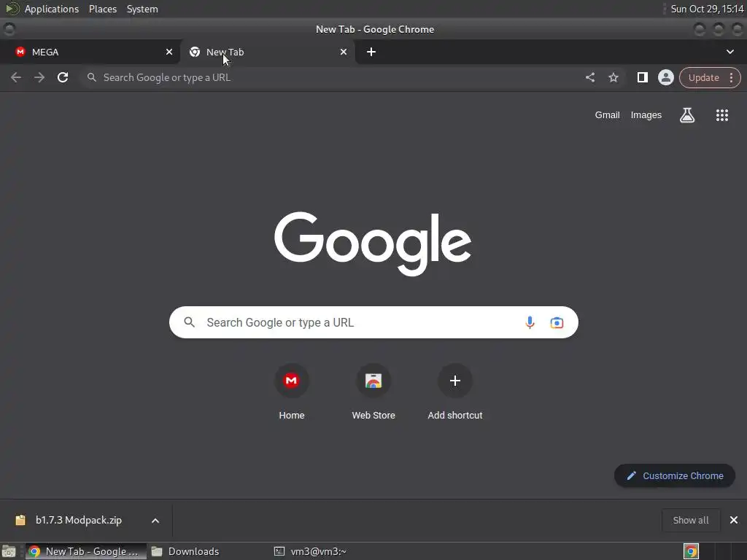The width and height of the screenshot is (747, 560).
Task: Expand options for b1.7.3 Modpack.zip download
Action: coord(155,521)
